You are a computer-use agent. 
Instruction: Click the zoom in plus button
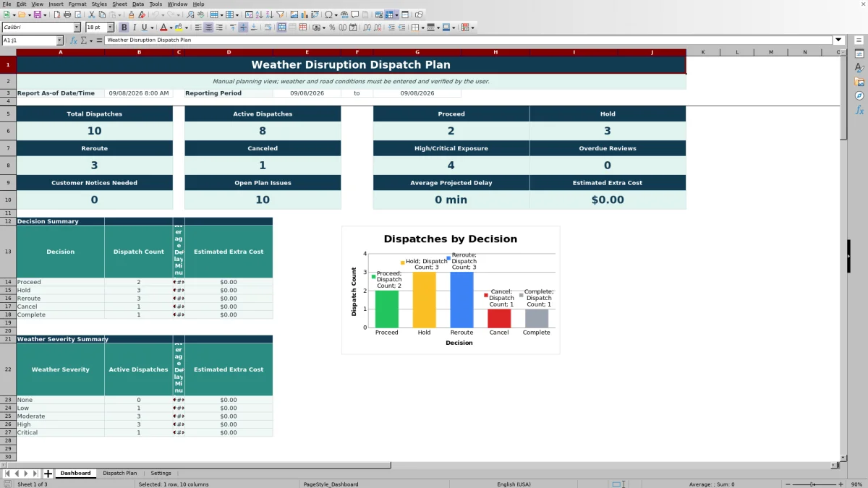(841, 484)
